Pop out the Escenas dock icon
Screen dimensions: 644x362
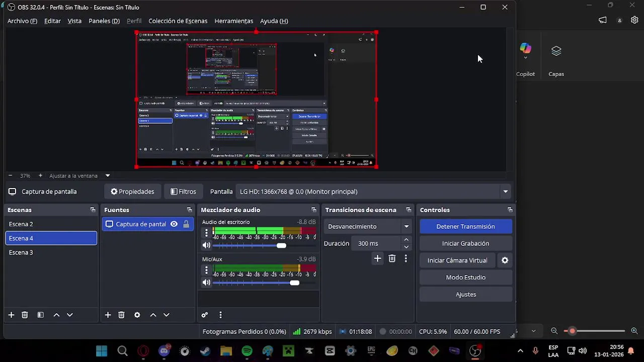(x=93, y=210)
